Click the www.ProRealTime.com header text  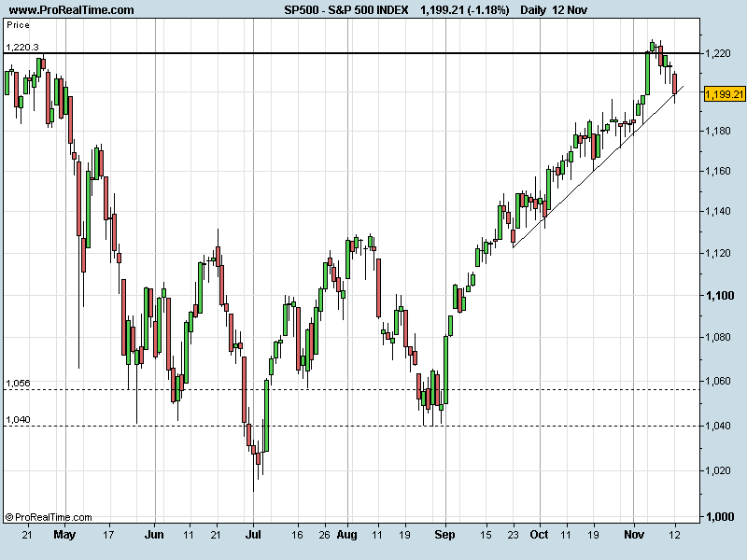[72, 9]
